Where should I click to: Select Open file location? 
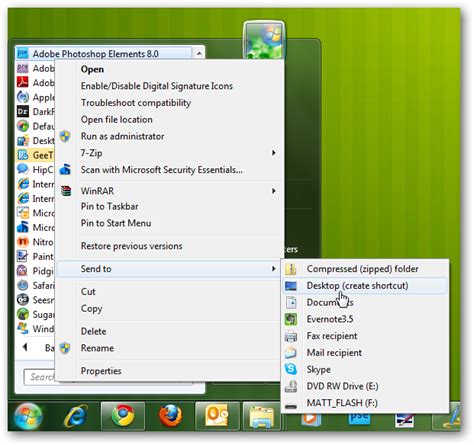click(117, 119)
